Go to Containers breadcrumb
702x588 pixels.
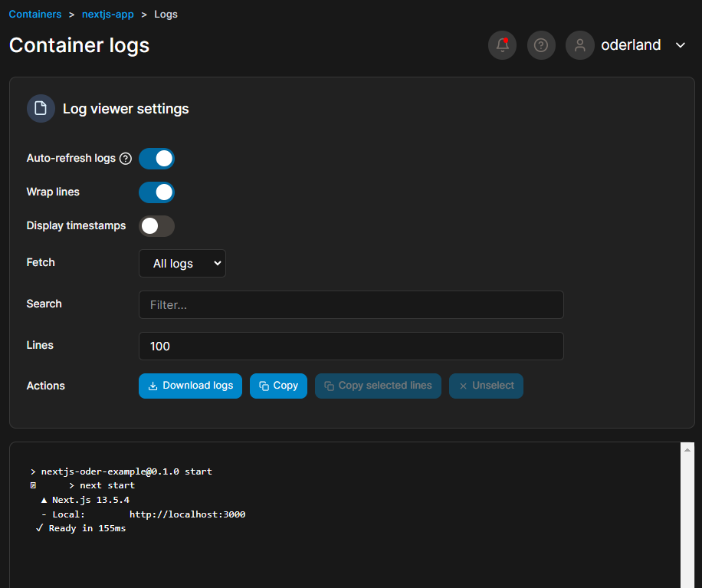[x=35, y=14]
